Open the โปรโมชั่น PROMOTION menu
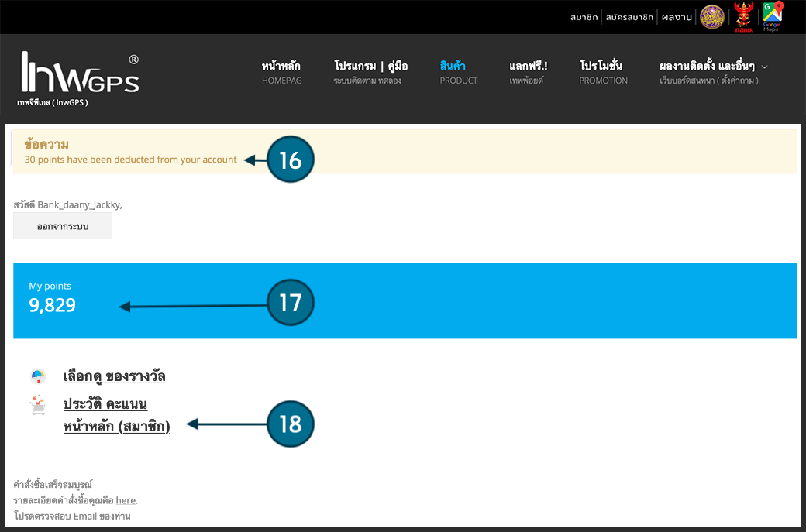The width and height of the screenshot is (806, 532). [x=603, y=72]
